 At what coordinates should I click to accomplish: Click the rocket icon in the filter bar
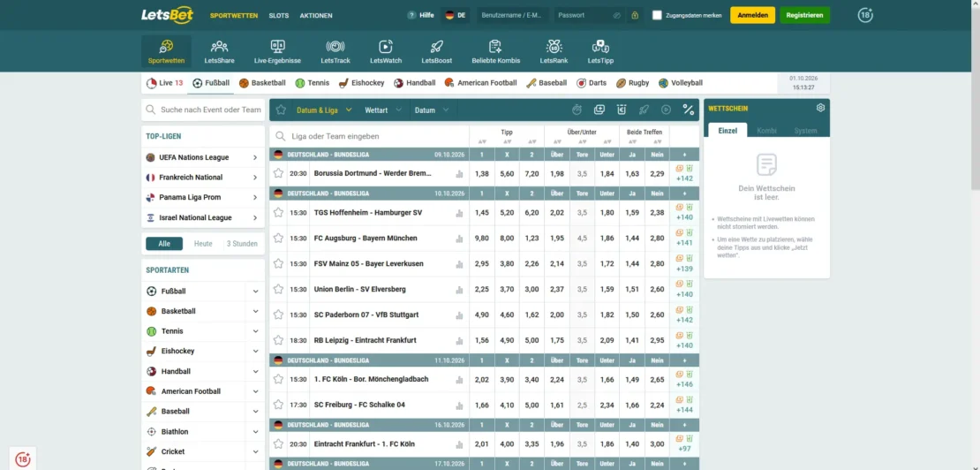644,110
